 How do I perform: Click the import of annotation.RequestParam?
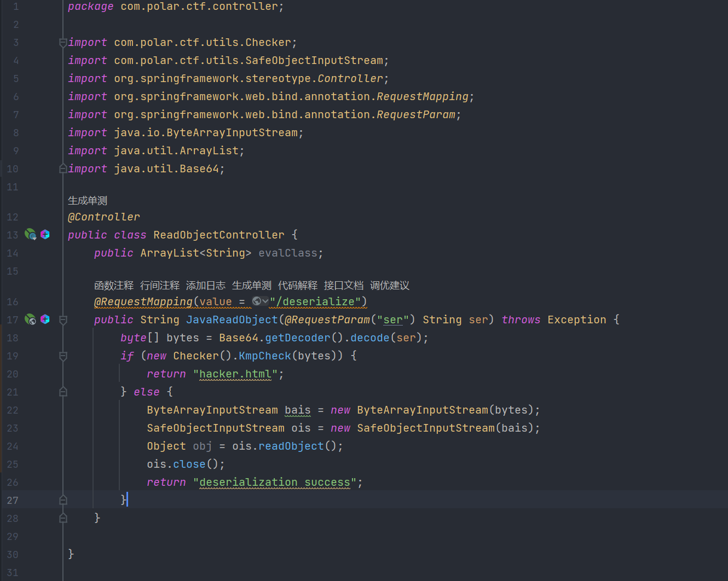click(x=264, y=114)
